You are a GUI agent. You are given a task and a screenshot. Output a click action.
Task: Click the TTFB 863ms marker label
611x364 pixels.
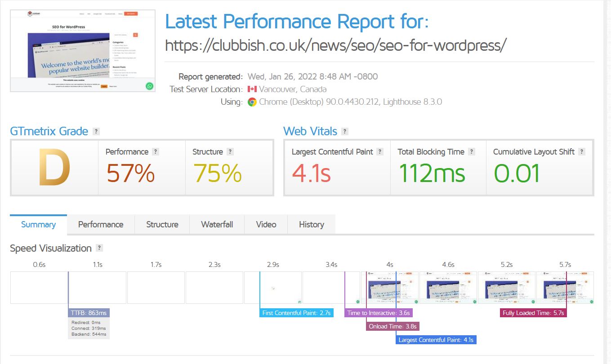click(89, 313)
